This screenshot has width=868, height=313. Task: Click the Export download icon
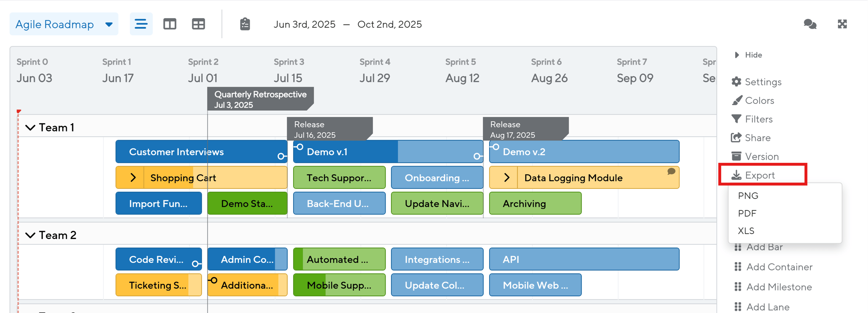(737, 175)
